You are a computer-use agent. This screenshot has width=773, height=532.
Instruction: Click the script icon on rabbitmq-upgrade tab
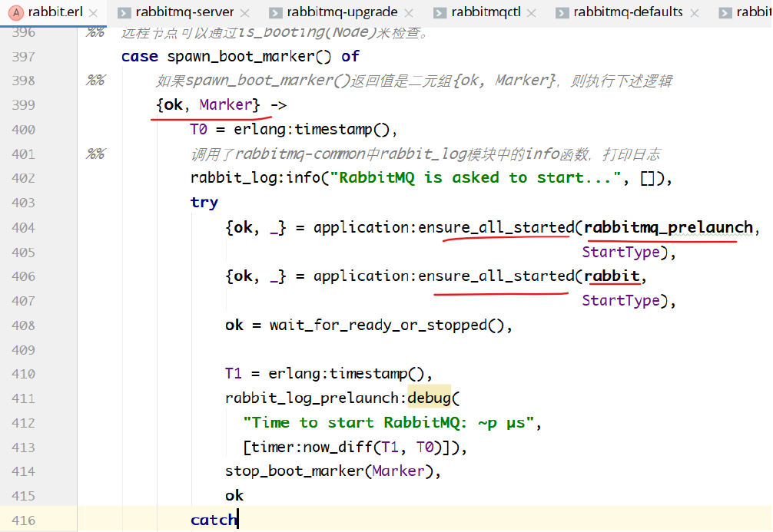pyautogui.click(x=274, y=12)
